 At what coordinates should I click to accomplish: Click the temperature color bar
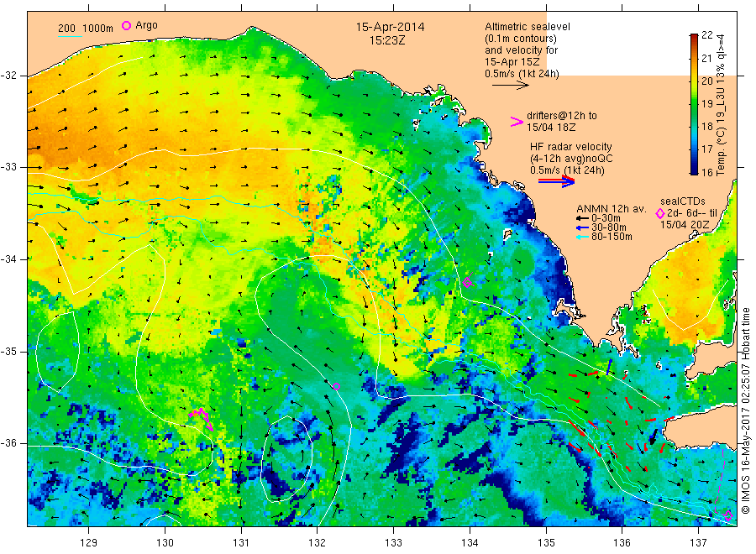(694, 104)
